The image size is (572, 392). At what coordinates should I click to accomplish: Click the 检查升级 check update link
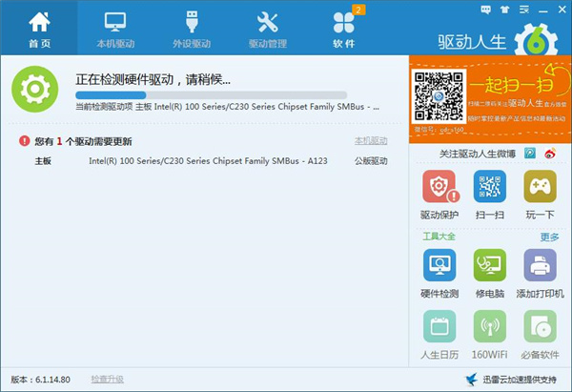[x=107, y=379]
